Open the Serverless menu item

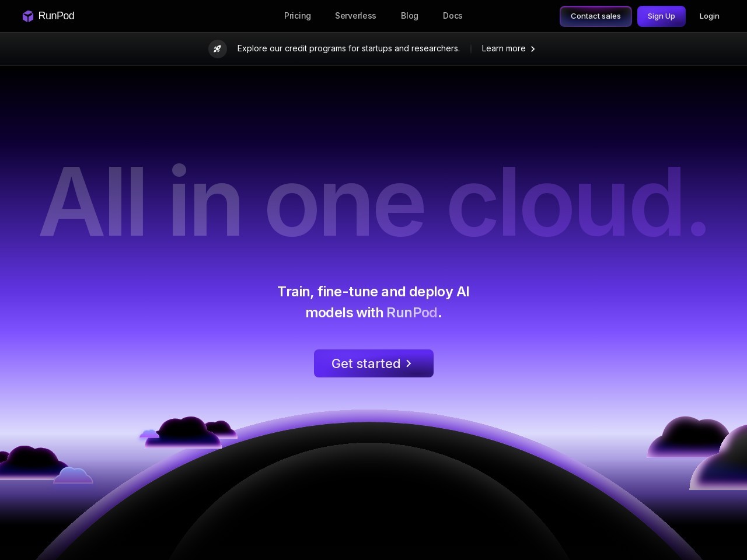pos(355,16)
